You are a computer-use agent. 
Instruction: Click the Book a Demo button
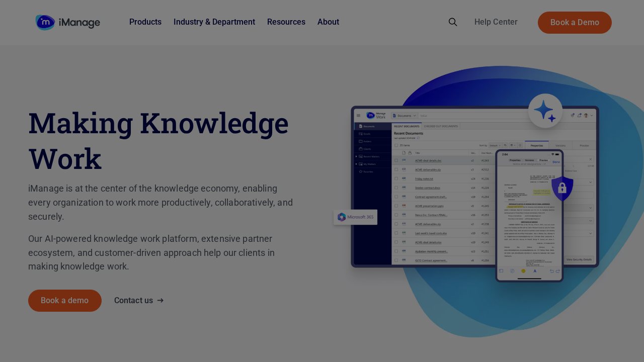click(x=575, y=23)
